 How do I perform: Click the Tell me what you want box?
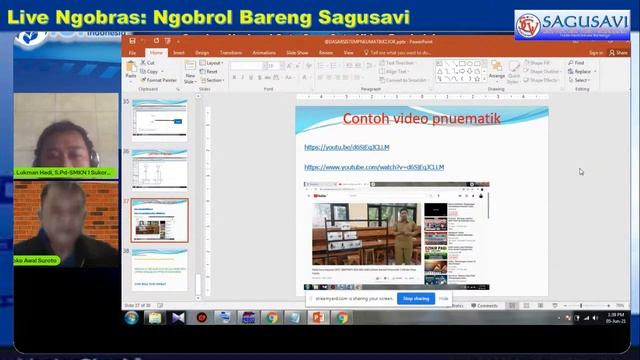[x=398, y=53]
